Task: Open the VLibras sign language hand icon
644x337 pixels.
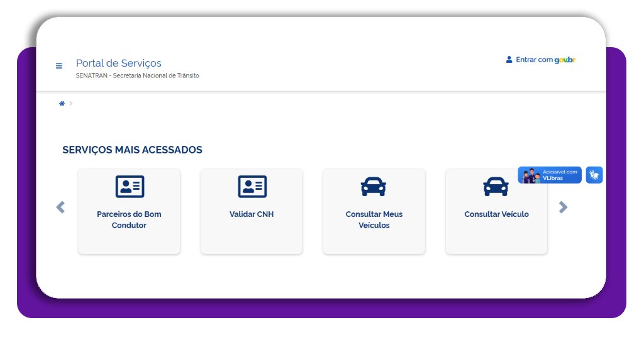Action: coord(594,175)
